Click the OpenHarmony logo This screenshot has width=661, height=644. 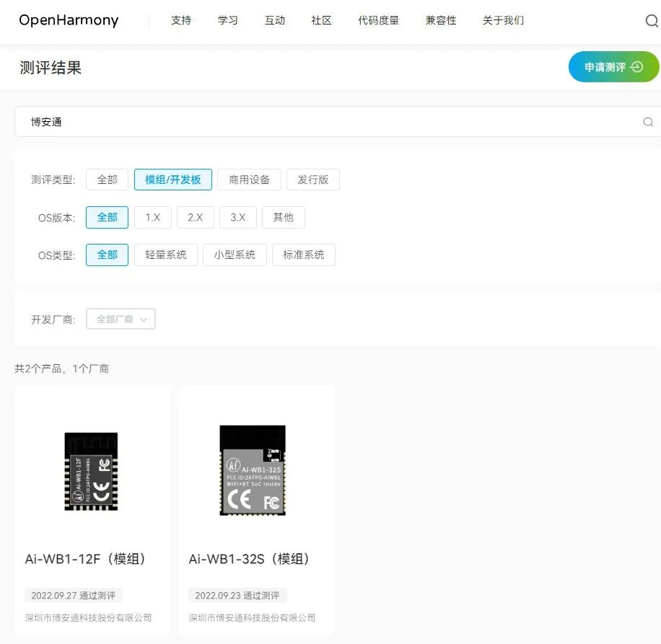[x=69, y=20]
